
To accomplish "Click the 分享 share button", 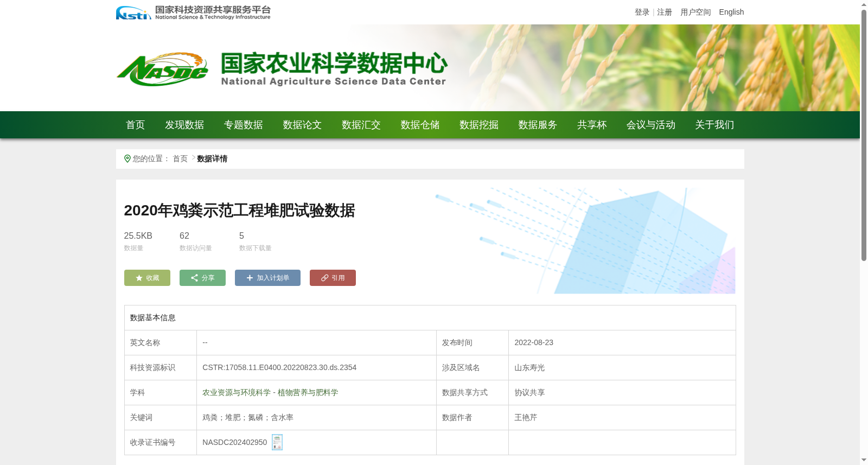I will [x=202, y=278].
